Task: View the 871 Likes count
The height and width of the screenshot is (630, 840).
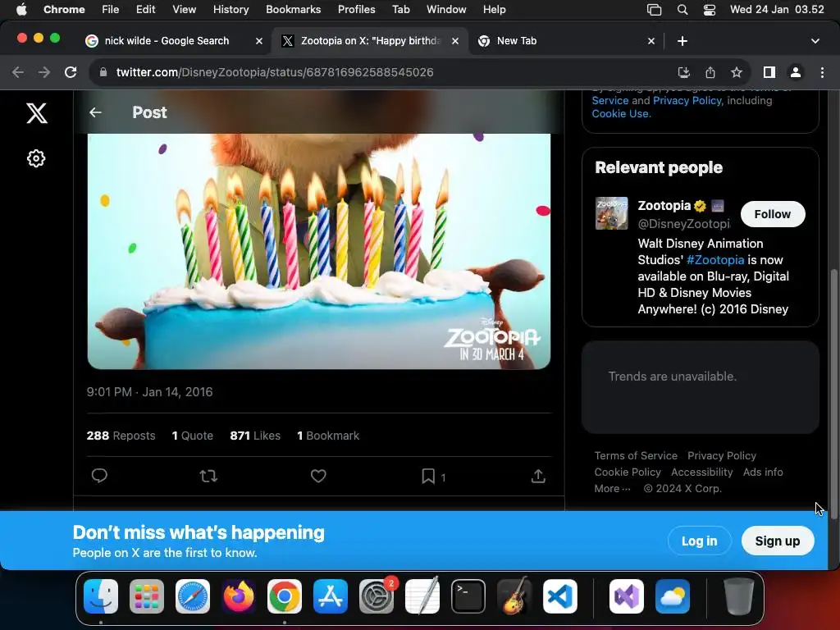Action: pos(255,436)
